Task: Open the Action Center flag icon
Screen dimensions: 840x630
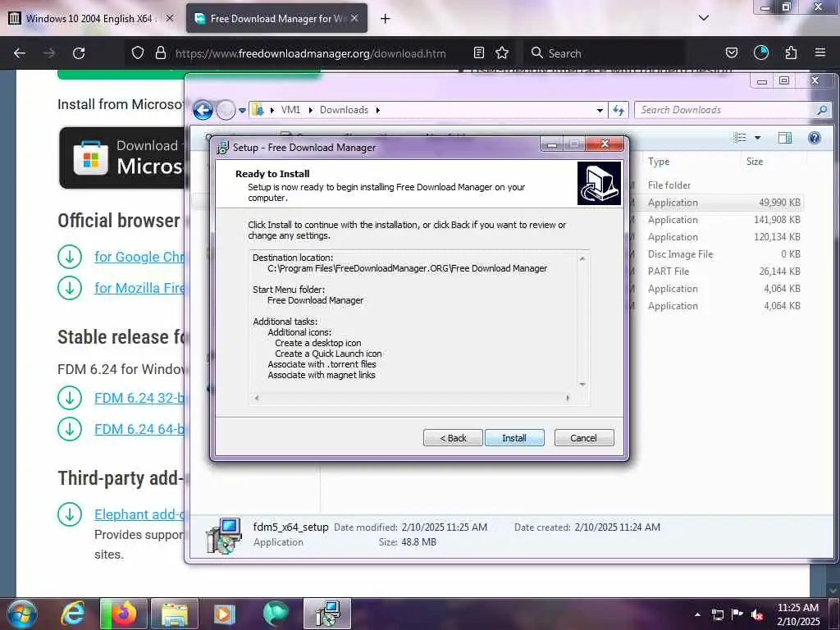Action: pos(737,614)
